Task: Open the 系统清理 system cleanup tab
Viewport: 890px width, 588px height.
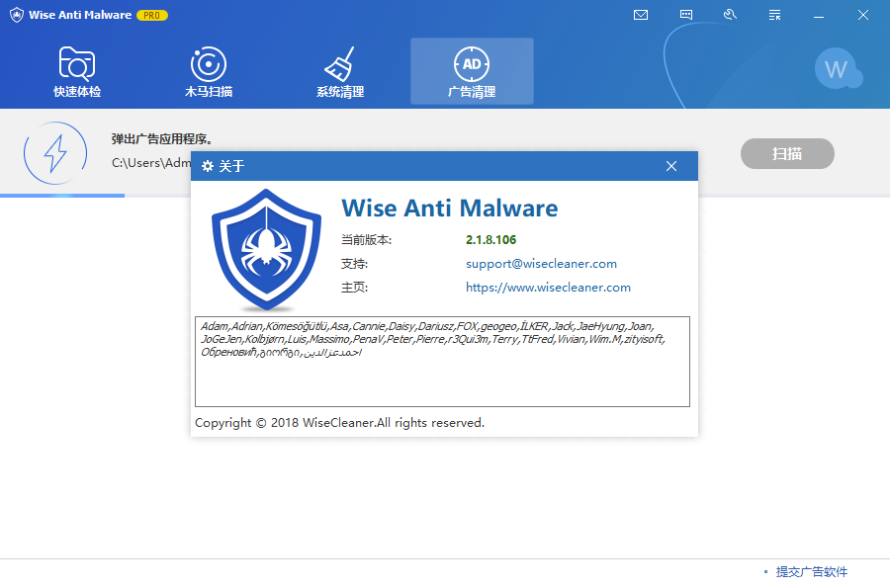Action: click(340, 71)
